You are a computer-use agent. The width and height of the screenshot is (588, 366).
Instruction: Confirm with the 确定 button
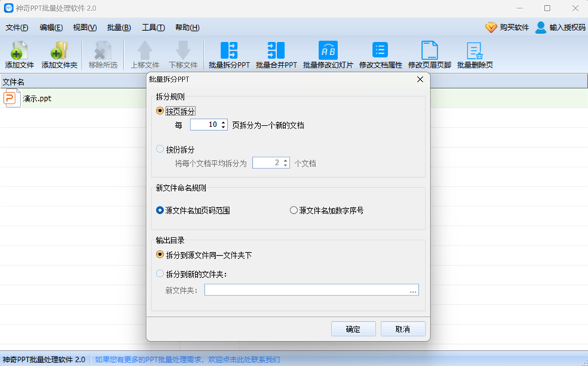pos(354,329)
